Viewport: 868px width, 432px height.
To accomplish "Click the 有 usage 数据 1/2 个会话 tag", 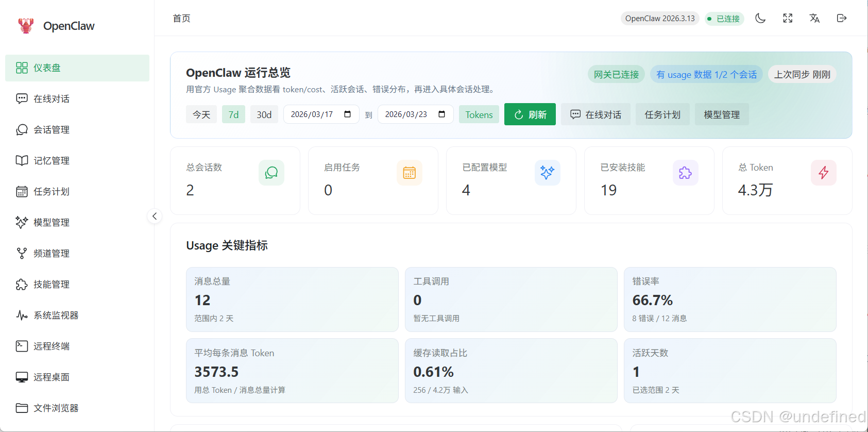I will tap(706, 74).
